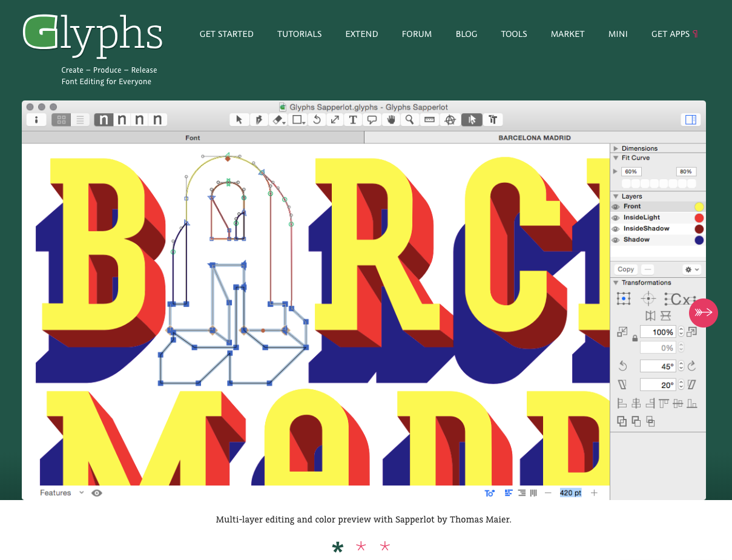Click the minus remove-layer button
This screenshot has height=560, width=732.
[x=648, y=269]
